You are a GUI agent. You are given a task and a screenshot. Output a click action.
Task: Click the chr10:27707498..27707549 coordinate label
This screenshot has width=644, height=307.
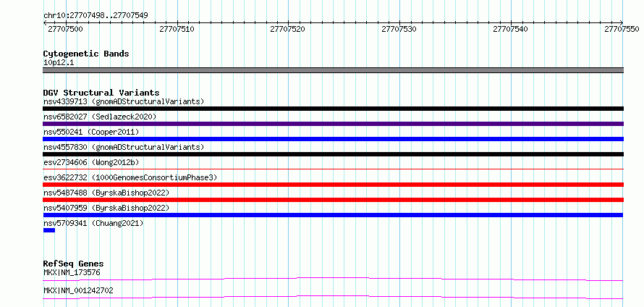[96, 16]
